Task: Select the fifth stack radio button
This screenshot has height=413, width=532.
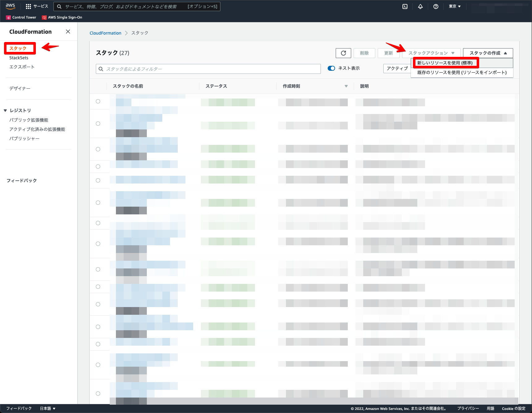Action: coord(98,180)
